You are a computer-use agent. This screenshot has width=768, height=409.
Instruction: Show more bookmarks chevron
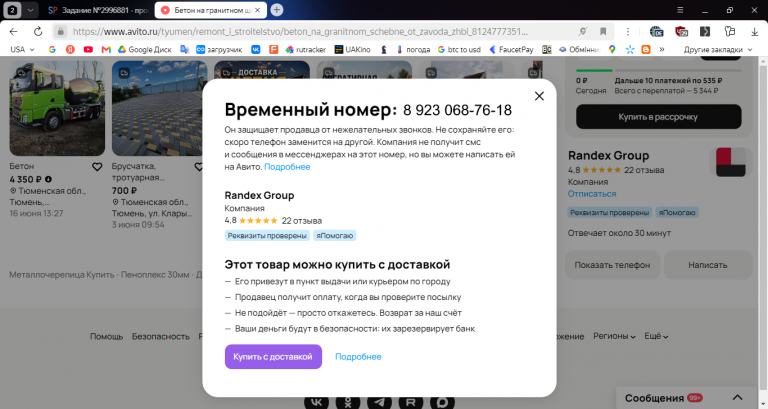(662, 49)
